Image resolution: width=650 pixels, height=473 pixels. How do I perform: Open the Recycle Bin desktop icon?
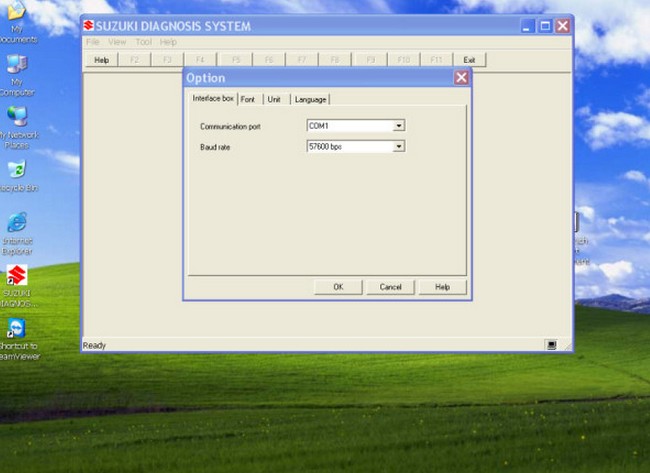pyautogui.click(x=17, y=176)
